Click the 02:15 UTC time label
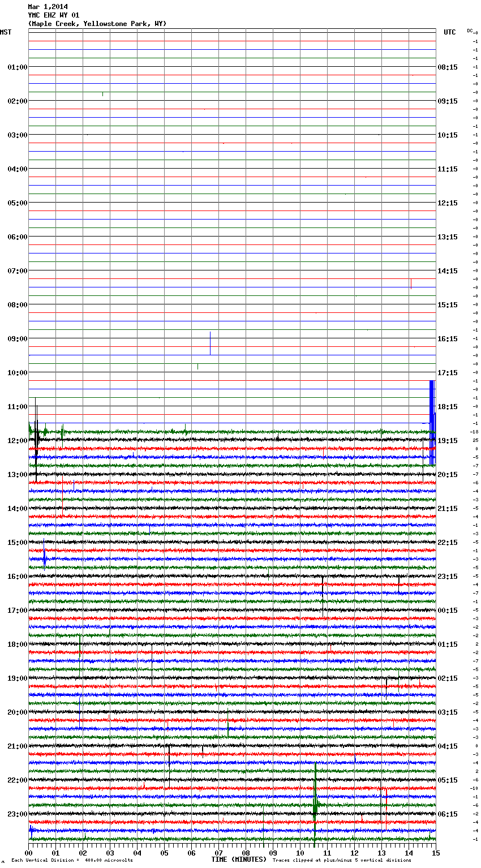The height and width of the screenshot is (868, 481). tap(448, 678)
